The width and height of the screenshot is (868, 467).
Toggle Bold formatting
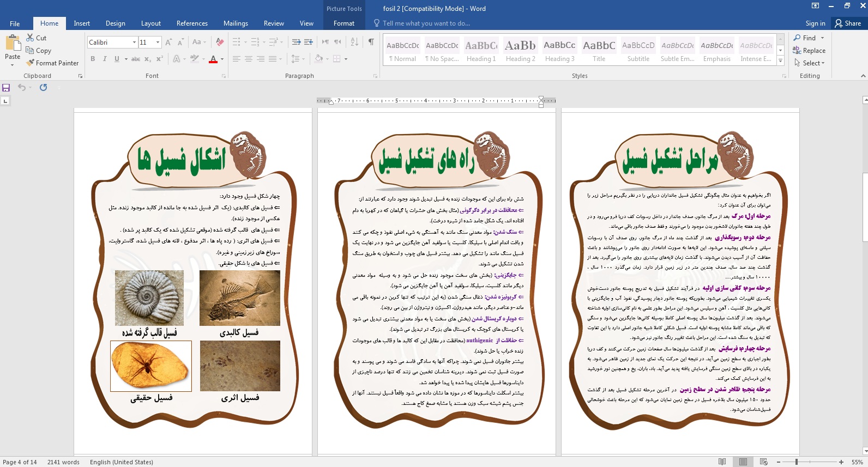93,59
